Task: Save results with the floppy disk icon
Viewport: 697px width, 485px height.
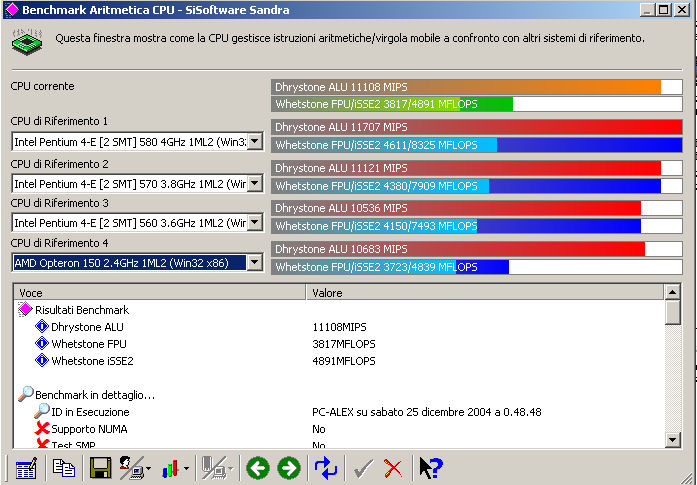Action: click(100, 468)
